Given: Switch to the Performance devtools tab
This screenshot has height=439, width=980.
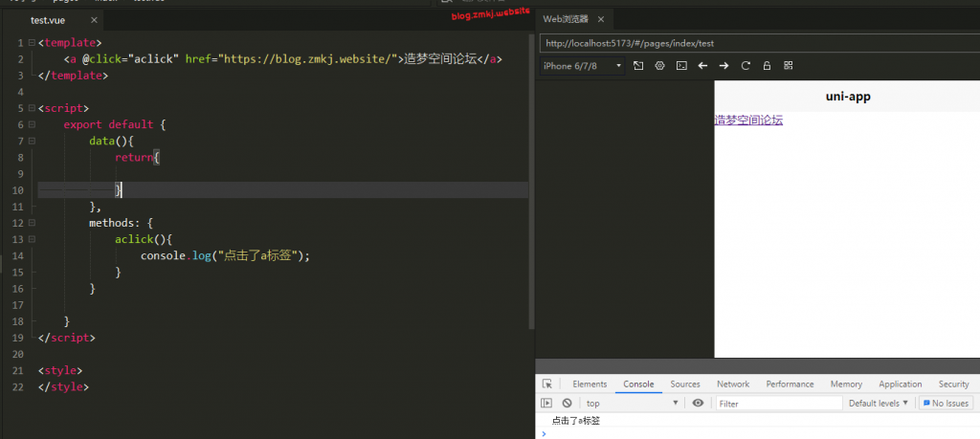Looking at the screenshot, I should [790, 384].
